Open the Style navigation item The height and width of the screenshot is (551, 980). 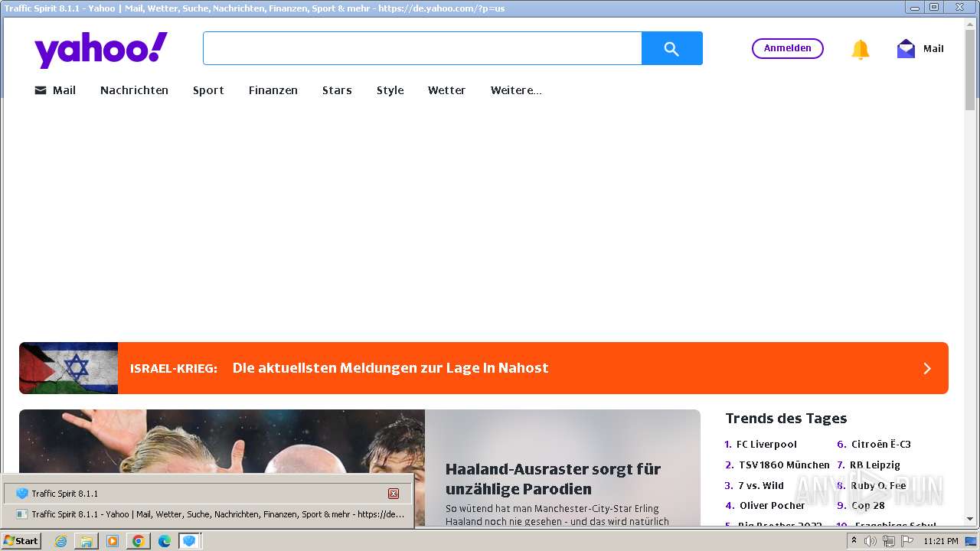coord(390,90)
